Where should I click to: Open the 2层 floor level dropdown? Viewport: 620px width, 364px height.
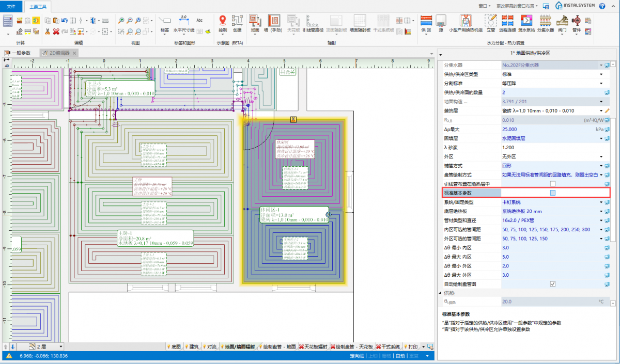[x=60, y=346]
